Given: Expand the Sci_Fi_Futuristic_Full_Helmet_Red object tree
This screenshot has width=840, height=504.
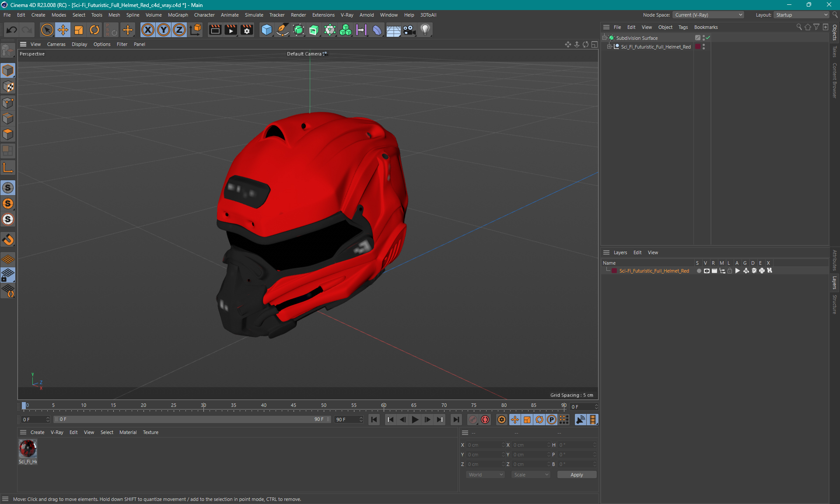Looking at the screenshot, I should (x=611, y=46).
